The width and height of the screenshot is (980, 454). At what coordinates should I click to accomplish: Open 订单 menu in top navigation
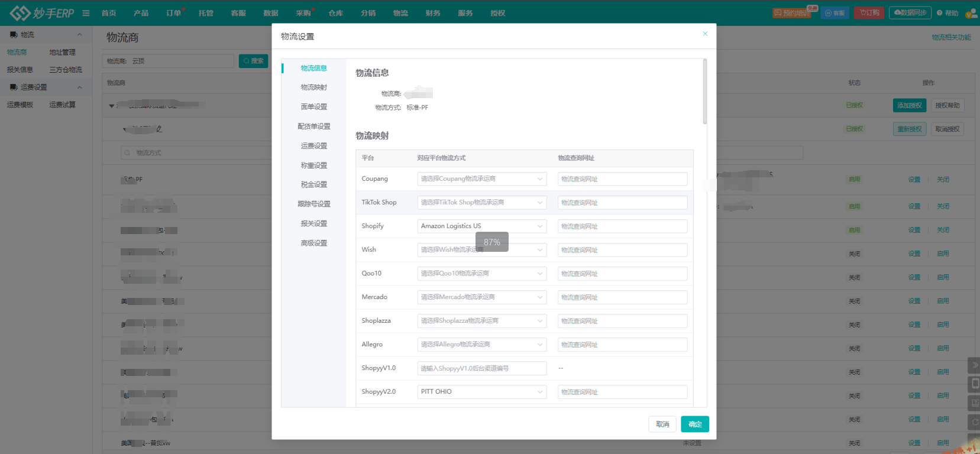pyautogui.click(x=173, y=13)
